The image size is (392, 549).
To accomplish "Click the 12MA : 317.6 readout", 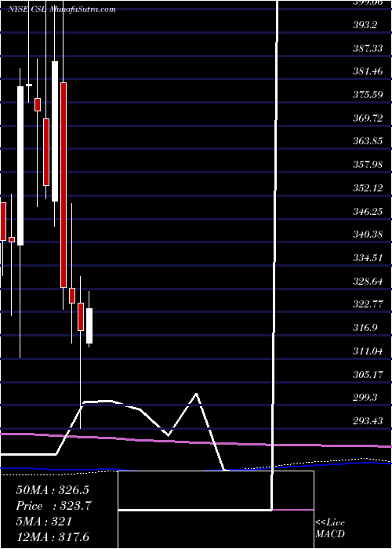I will pyautogui.click(x=54, y=536).
